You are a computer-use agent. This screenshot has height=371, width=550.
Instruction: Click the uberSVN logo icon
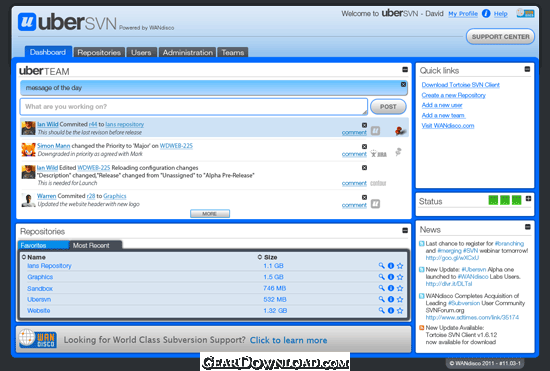pyautogui.click(x=27, y=21)
